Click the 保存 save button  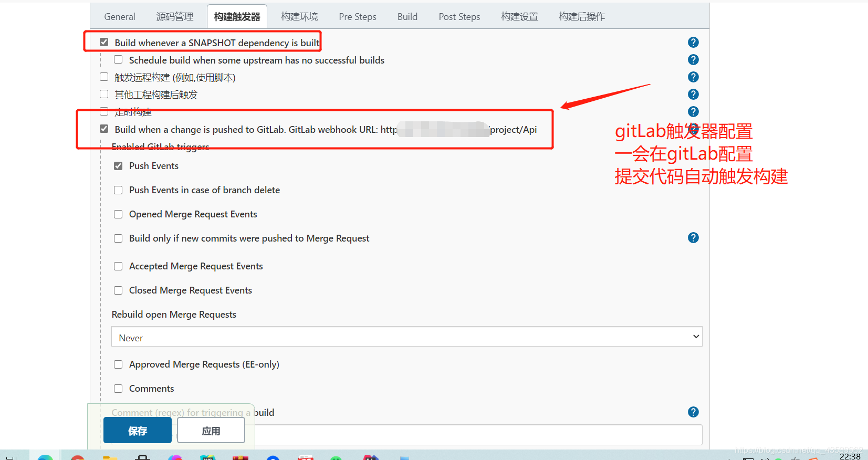[x=138, y=431]
